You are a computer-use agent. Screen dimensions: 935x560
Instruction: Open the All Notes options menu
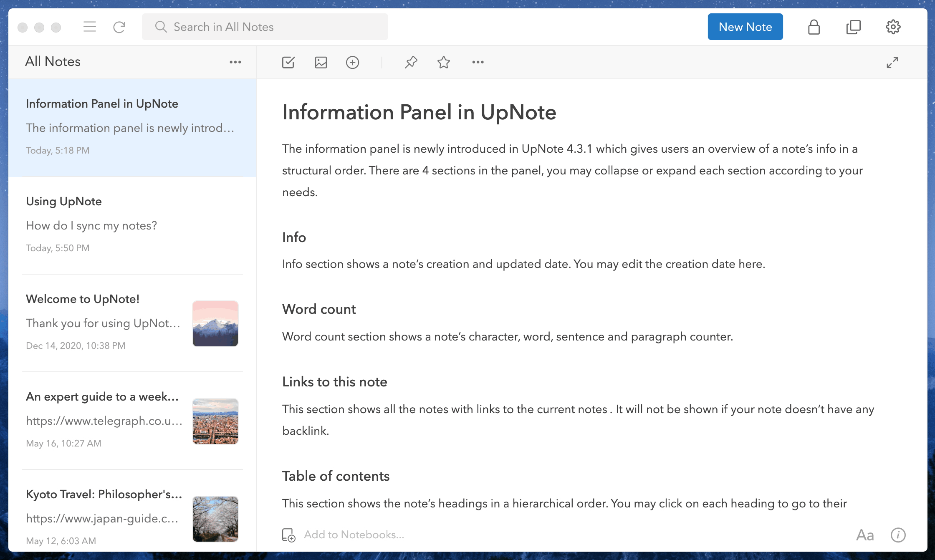(x=235, y=62)
